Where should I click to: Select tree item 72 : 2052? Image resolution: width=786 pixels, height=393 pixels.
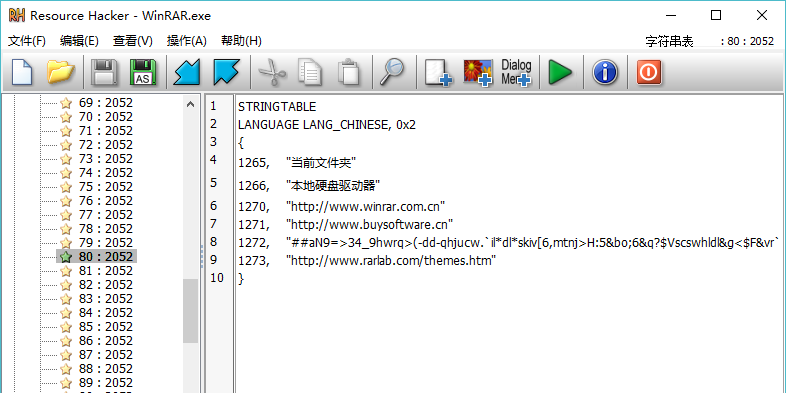[x=106, y=145]
